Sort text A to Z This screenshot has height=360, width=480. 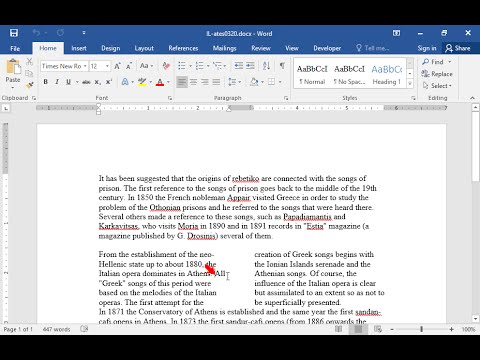click(266, 66)
